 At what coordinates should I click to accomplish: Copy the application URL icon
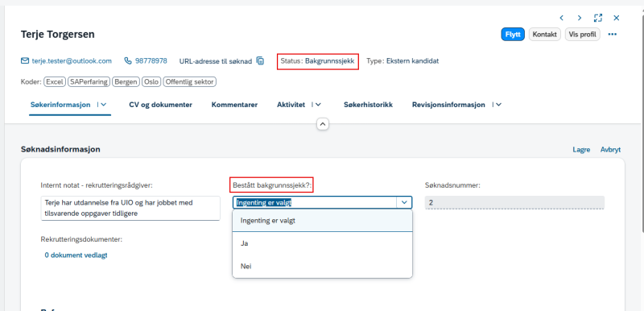pos(260,60)
